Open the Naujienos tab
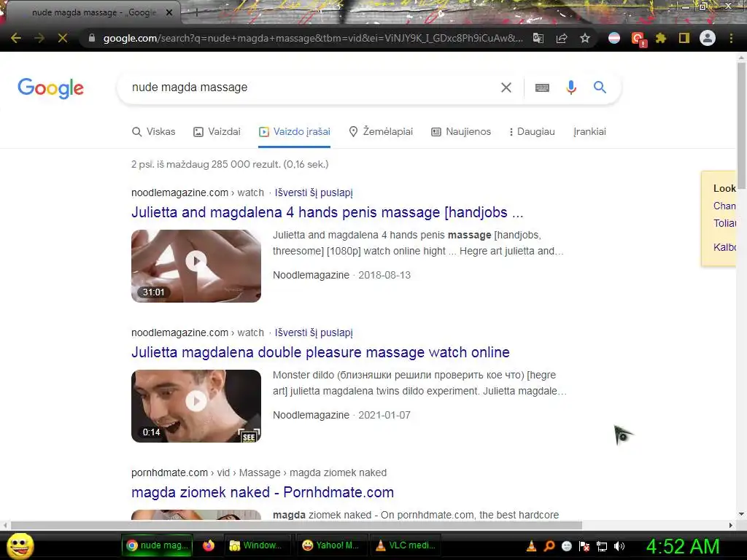747x560 pixels. [461, 132]
